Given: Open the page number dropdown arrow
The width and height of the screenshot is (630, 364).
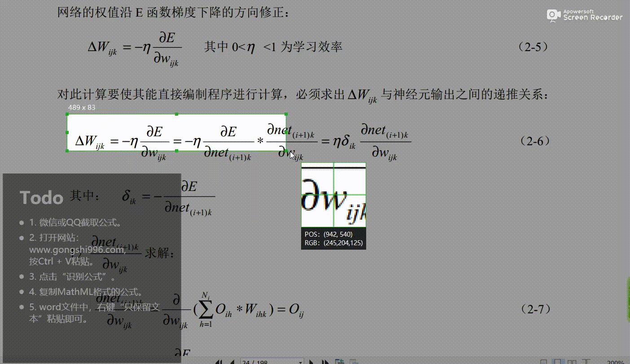Looking at the screenshot, I should (x=301, y=362).
